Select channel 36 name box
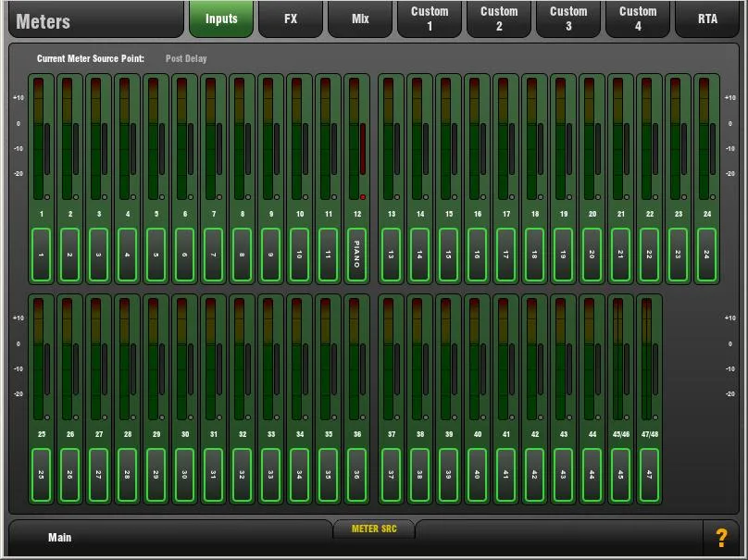Image resolution: width=748 pixels, height=560 pixels. pos(356,475)
